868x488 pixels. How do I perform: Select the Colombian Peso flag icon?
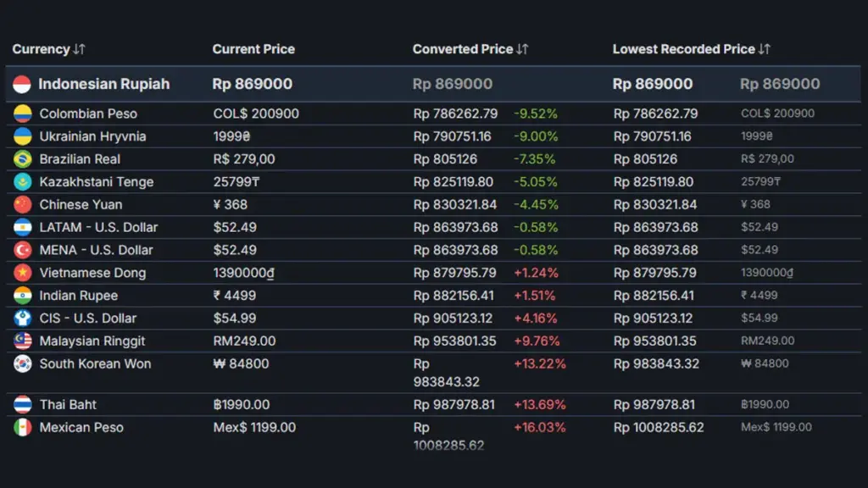(x=25, y=113)
